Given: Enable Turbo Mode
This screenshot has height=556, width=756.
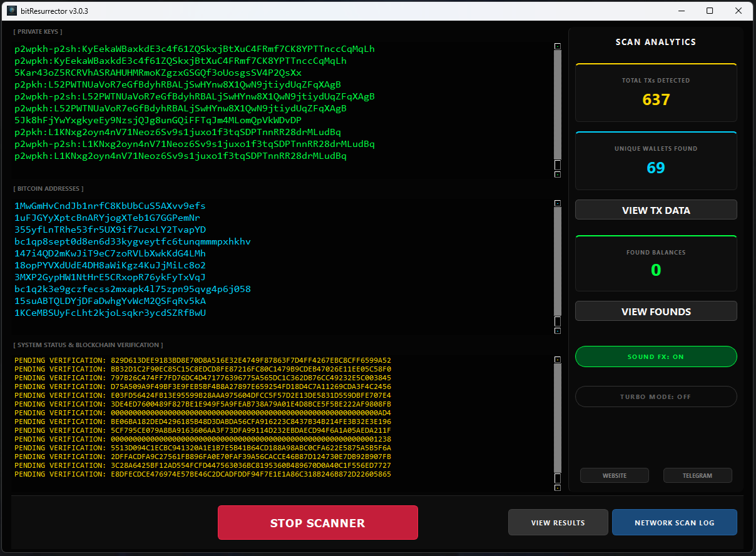Looking at the screenshot, I should click(656, 397).
